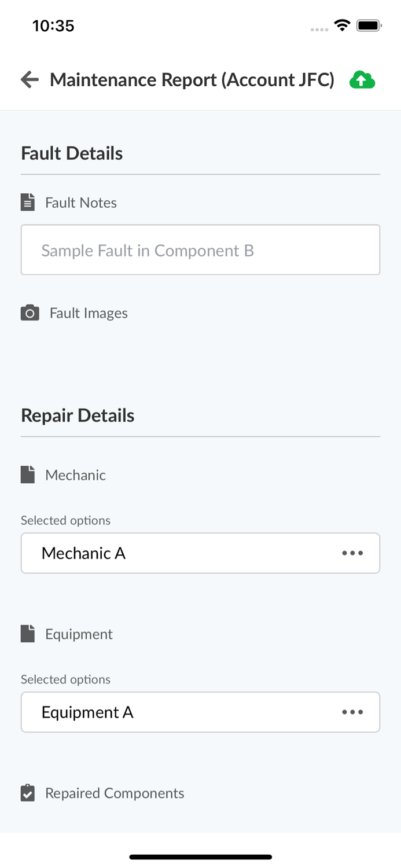The image size is (401, 868).
Task: Tap the Repaired Components clipboard icon
Action: pyautogui.click(x=28, y=793)
